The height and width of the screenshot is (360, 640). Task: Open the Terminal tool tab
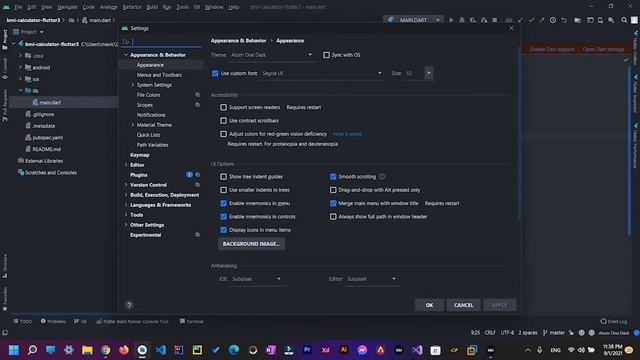pyautogui.click(x=191, y=322)
